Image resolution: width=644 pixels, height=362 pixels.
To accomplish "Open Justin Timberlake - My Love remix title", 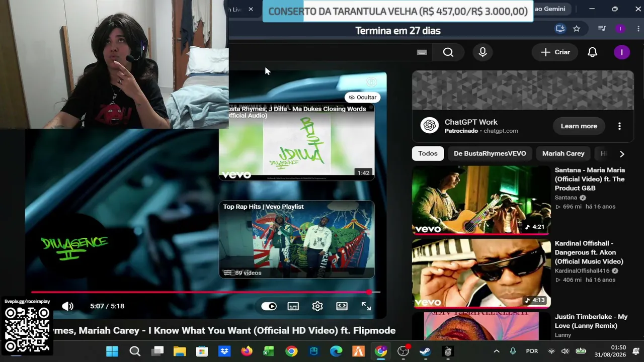I will coord(591,321).
